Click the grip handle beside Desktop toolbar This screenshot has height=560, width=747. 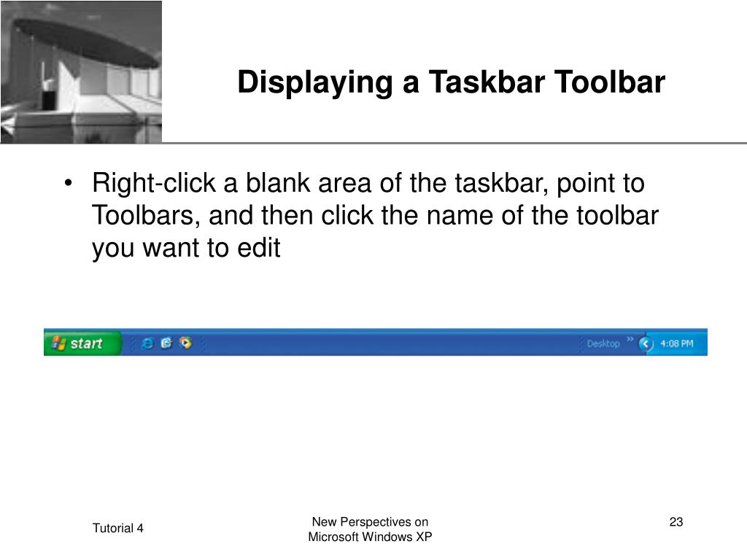581,343
